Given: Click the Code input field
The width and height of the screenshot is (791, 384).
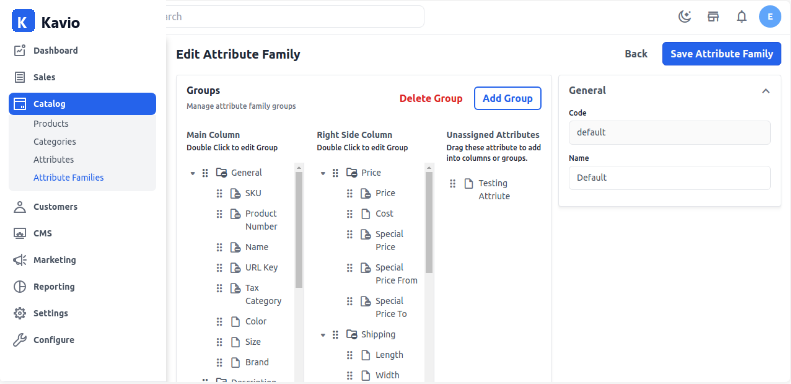Looking at the screenshot, I should point(669,133).
